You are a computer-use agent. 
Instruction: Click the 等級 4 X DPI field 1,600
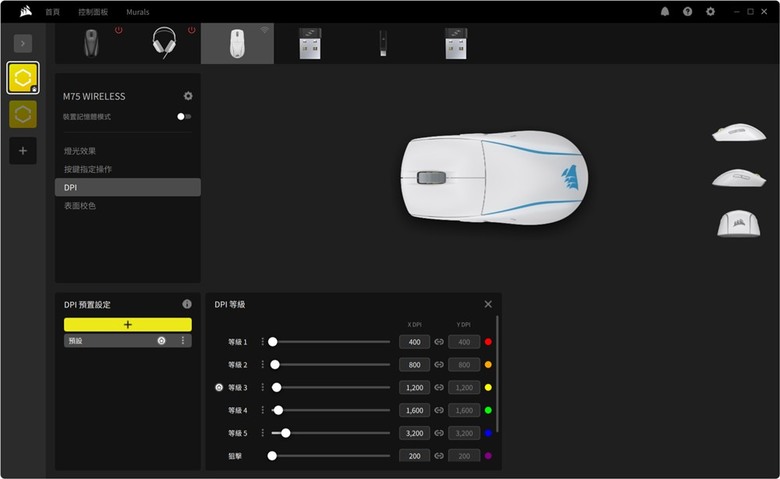click(x=414, y=410)
